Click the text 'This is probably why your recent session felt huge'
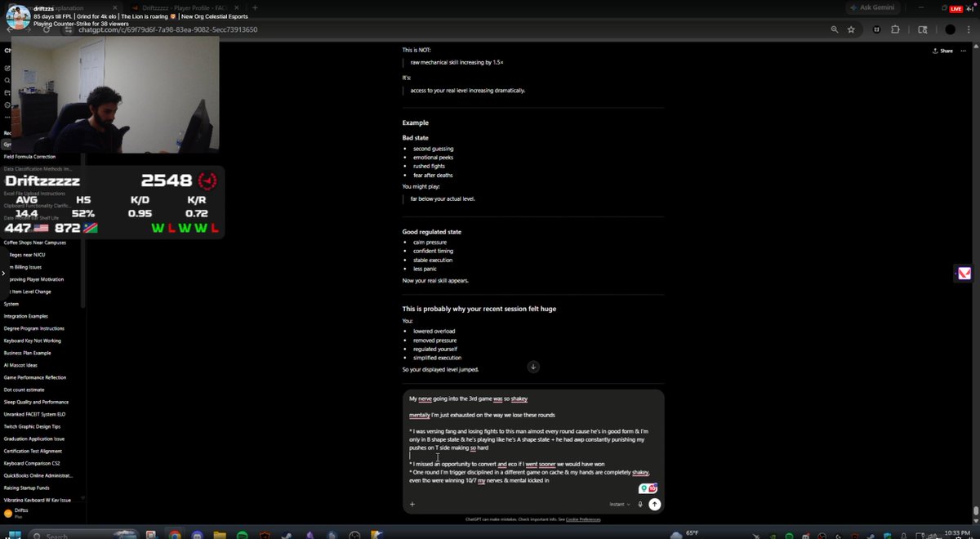The image size is (980, 539). click(x=479, y=309)
